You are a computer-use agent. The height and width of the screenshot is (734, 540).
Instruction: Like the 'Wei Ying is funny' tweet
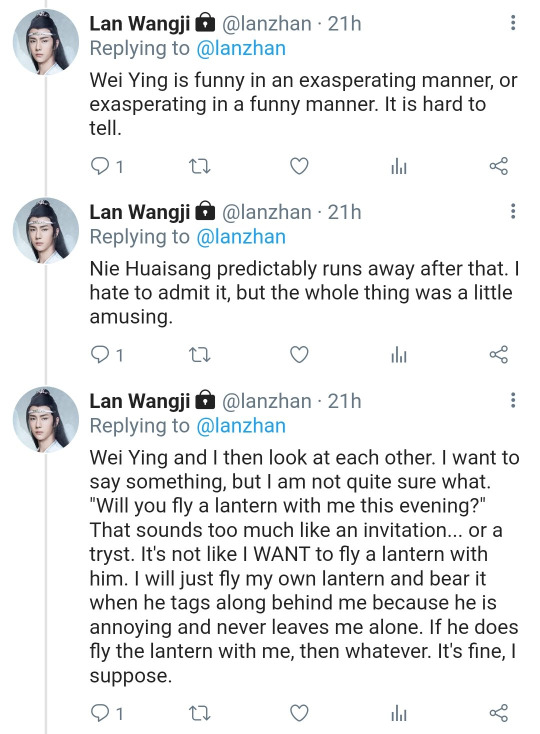(x=299, y=166)
